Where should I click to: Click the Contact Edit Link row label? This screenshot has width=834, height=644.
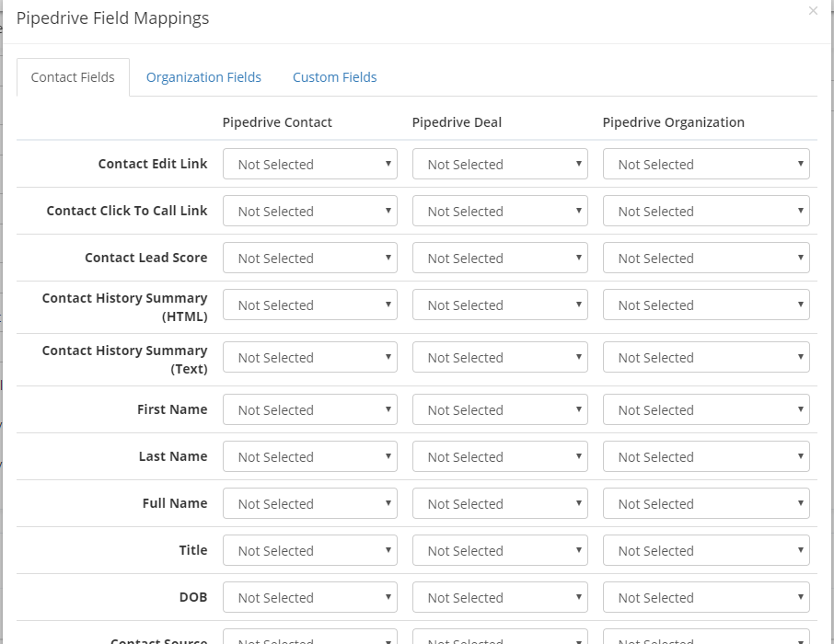pos(153,164)
